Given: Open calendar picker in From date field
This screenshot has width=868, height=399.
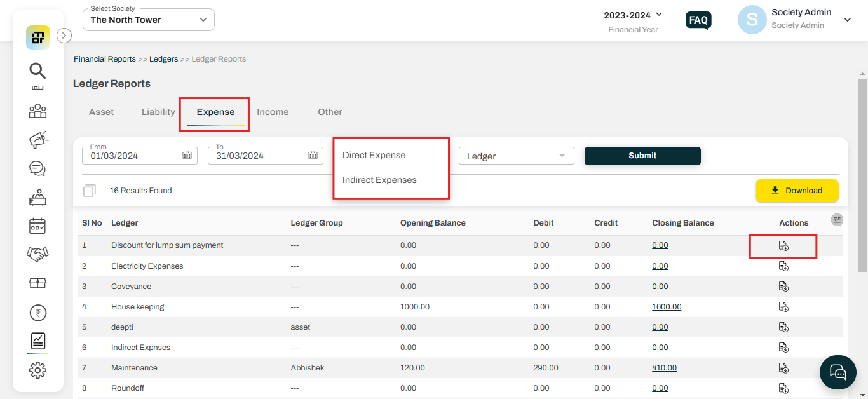Looking at the screenshot, I should click(187, 156).
